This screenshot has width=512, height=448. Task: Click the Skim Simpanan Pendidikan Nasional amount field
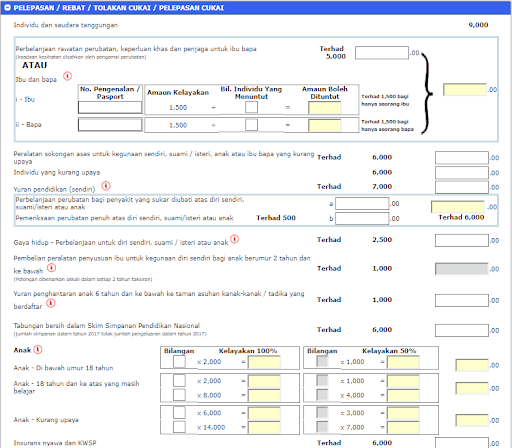click(x=462, y=330)
